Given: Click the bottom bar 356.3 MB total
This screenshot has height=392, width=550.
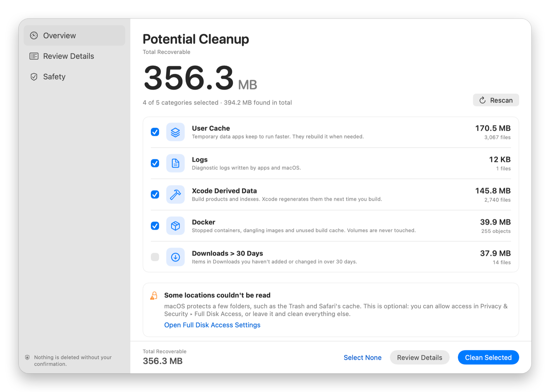Looking at the screenshot, I should 163,361.
